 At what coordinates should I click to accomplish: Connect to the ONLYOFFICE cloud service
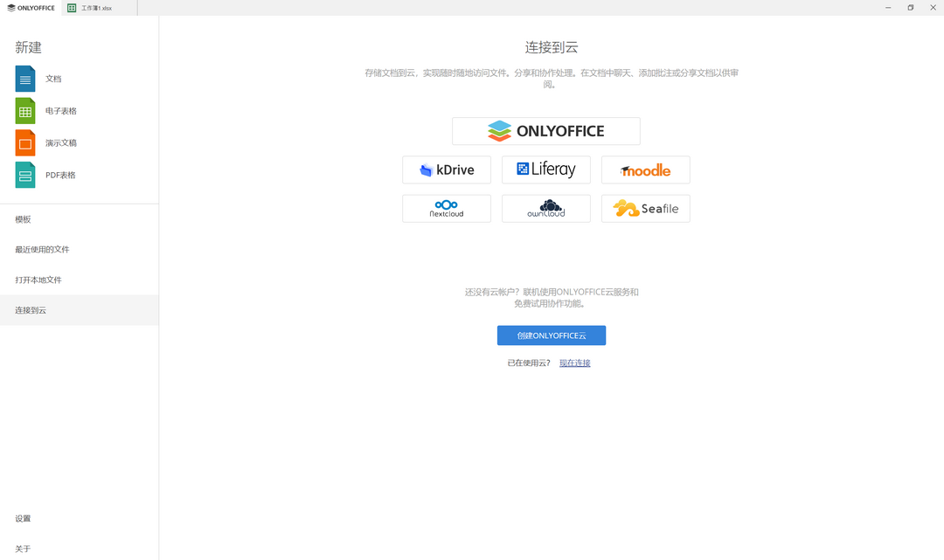click(545, 131)
